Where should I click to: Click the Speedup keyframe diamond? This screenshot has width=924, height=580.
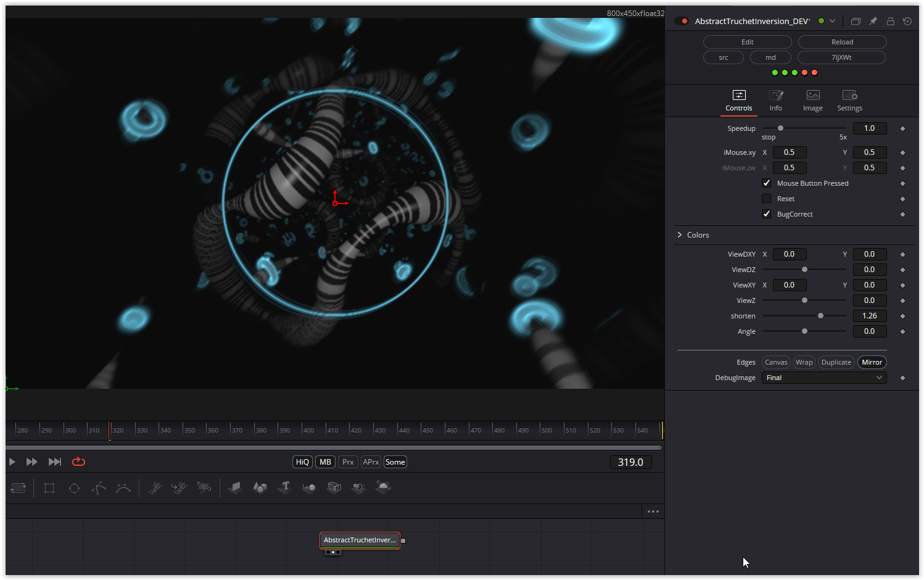[x=902, y=128]
